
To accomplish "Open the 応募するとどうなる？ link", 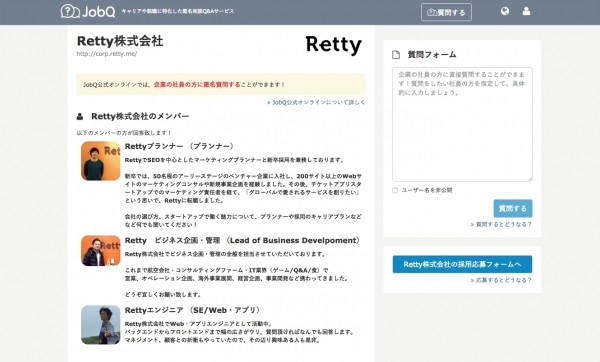I will (x=501, y=280).
